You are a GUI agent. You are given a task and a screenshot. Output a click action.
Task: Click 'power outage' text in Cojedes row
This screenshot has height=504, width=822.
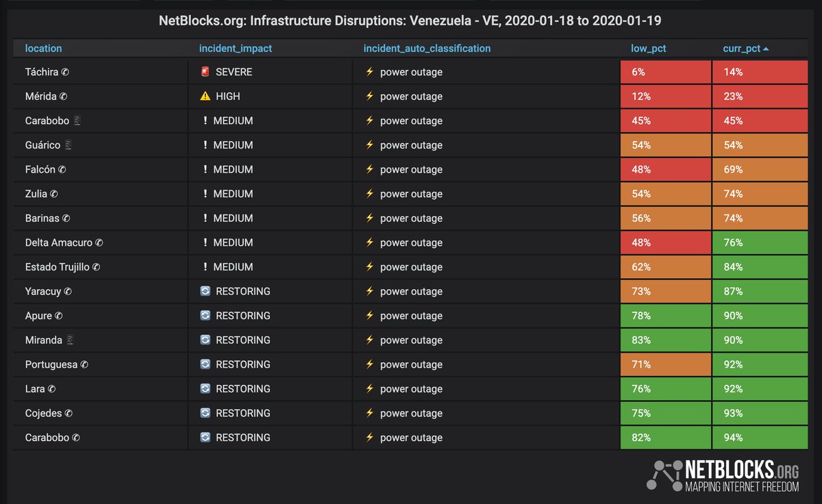tap(411, 413)
